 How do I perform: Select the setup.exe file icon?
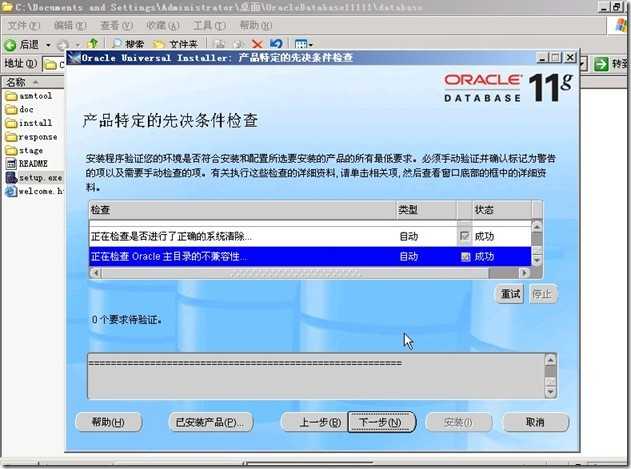tap(11, 178)
